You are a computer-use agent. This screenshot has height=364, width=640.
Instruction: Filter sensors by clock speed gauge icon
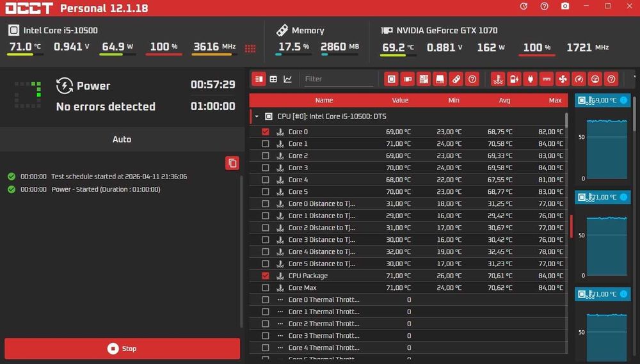(579, 79)
